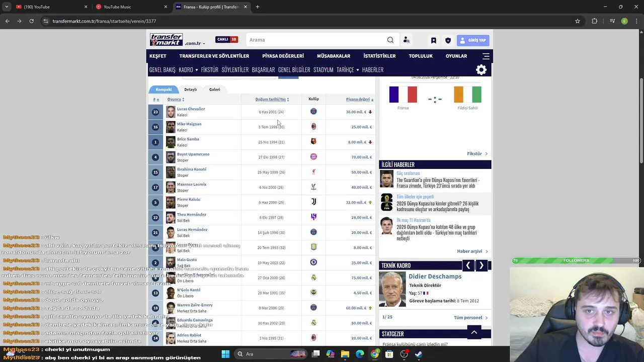Sort by Piyasa değeri column
Screen dimensions: 644x362
[x=359, y=100]
